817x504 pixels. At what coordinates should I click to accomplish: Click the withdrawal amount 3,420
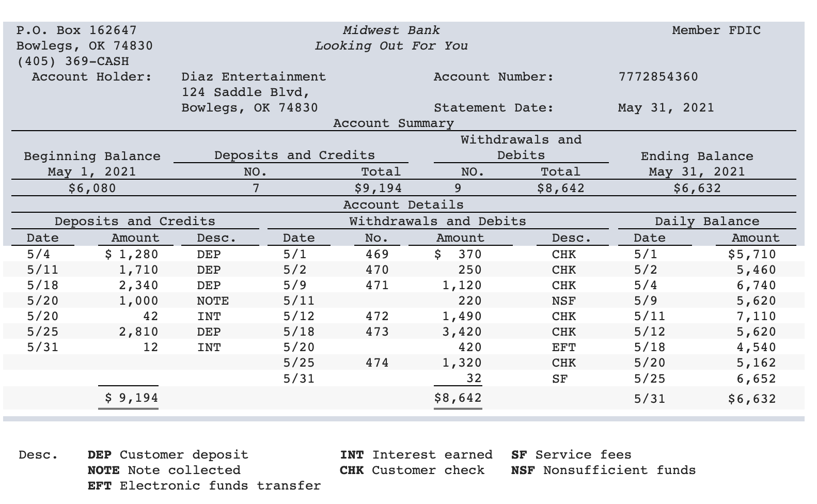click(462, 332)
